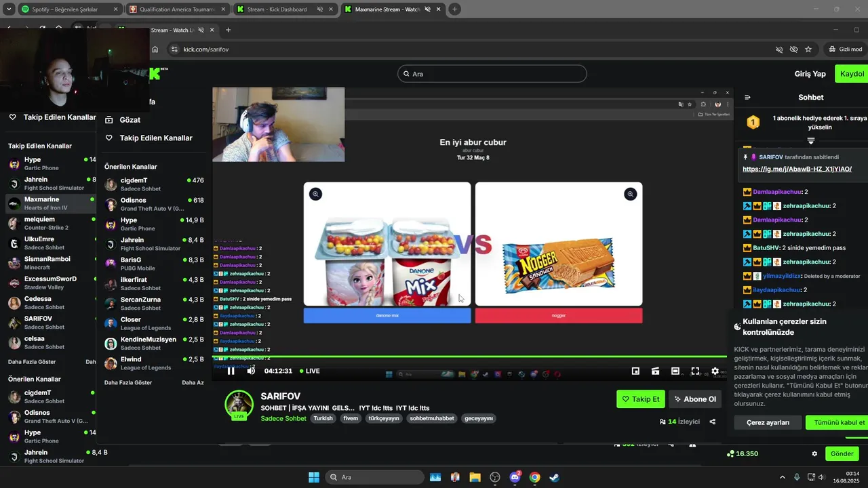Show hidden system tray icons
Screen dimensions: 868x488
click(782, 477)
